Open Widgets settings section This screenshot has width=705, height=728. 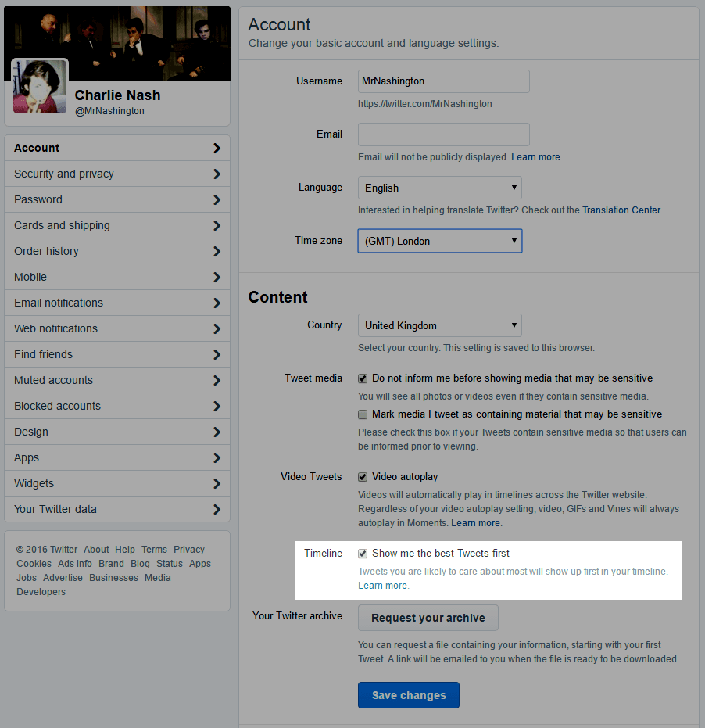[117, 484]
